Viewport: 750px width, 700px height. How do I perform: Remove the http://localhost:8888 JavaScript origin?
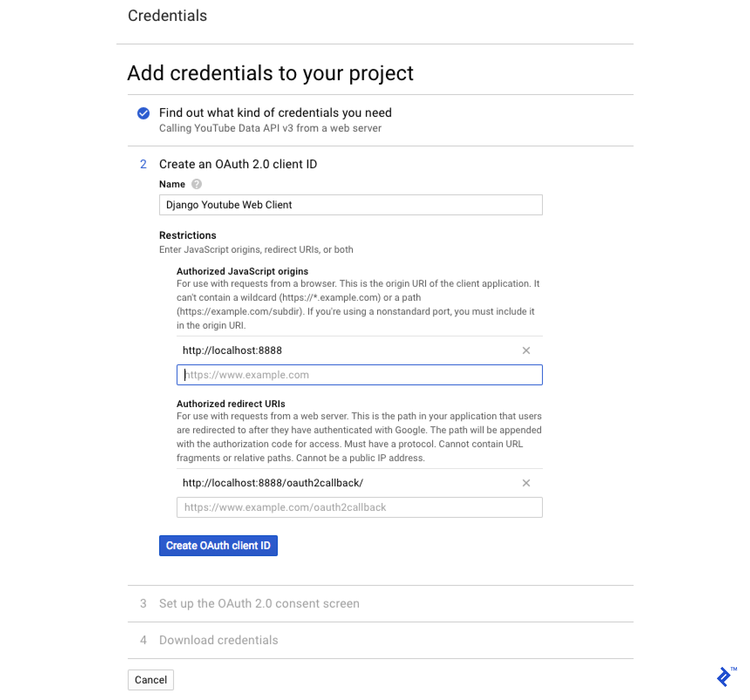click(526, 350)
